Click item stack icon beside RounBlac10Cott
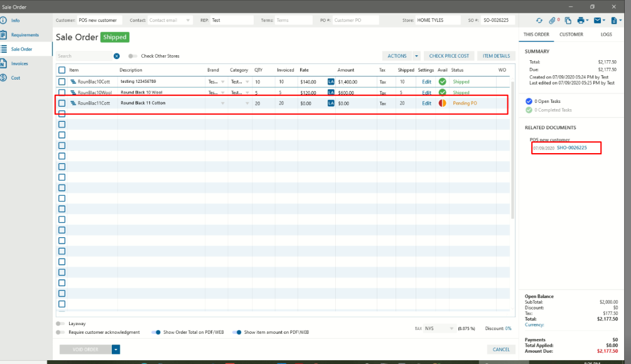 pyautogui.click(x=73, y=82)
